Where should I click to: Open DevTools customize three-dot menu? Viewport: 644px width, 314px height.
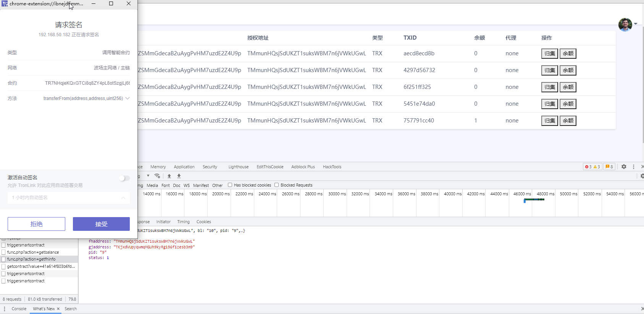pos(634,167)
